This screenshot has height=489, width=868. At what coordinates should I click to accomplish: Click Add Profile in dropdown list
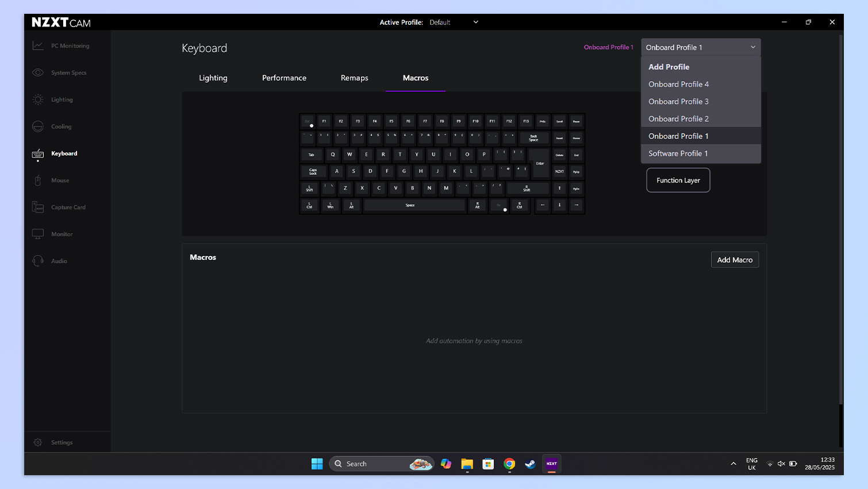pos(669,67)
